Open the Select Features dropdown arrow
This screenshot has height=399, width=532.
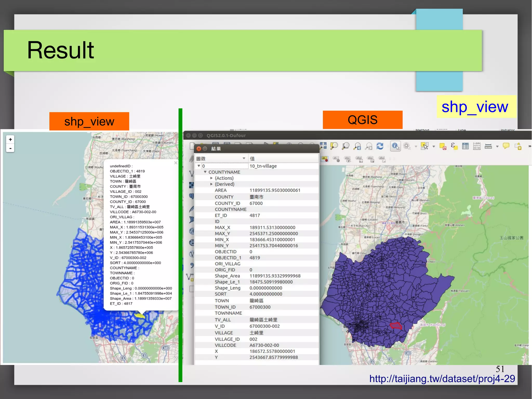(x=434, y=147)
